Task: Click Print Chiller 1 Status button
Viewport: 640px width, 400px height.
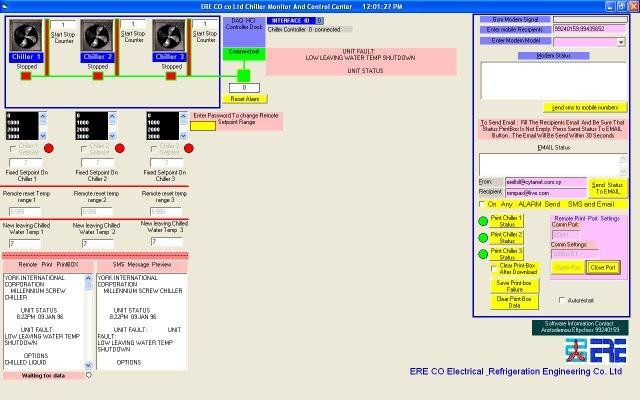Action: [507, 221]
